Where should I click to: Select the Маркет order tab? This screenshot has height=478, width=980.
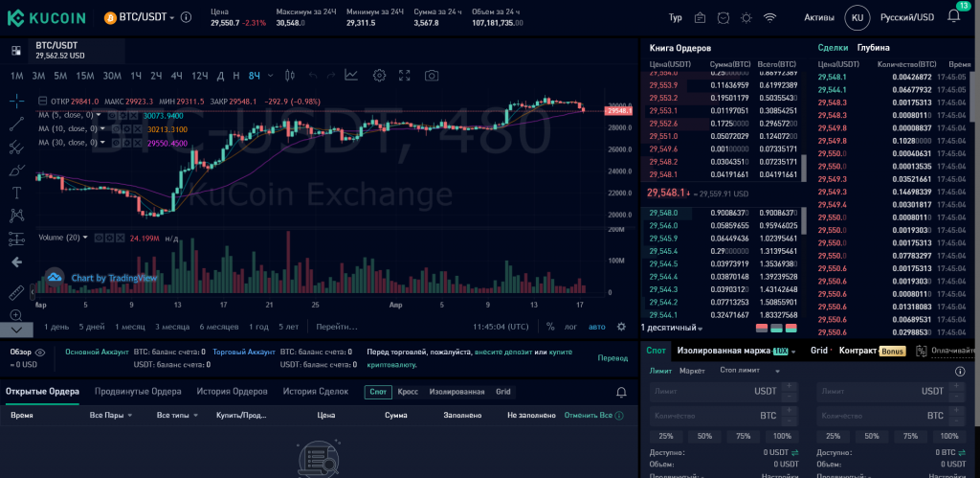tap(692, 371)
